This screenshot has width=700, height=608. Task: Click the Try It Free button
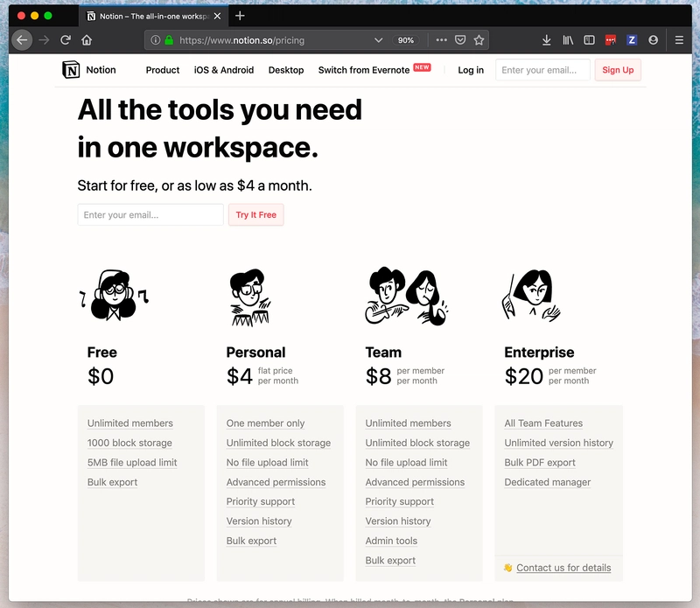(x=256, y=214)
